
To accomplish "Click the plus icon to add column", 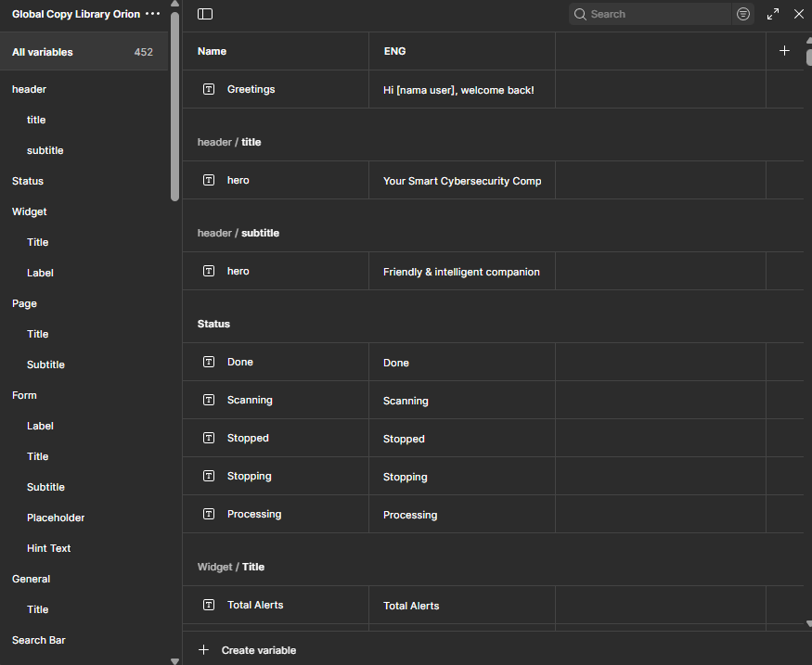I will pos(784,51).
